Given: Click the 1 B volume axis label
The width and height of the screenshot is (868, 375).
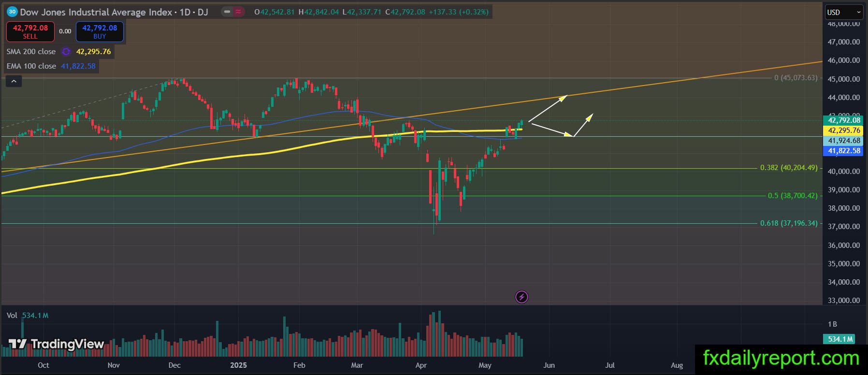Looking at the screenshot, I should 832,324.
